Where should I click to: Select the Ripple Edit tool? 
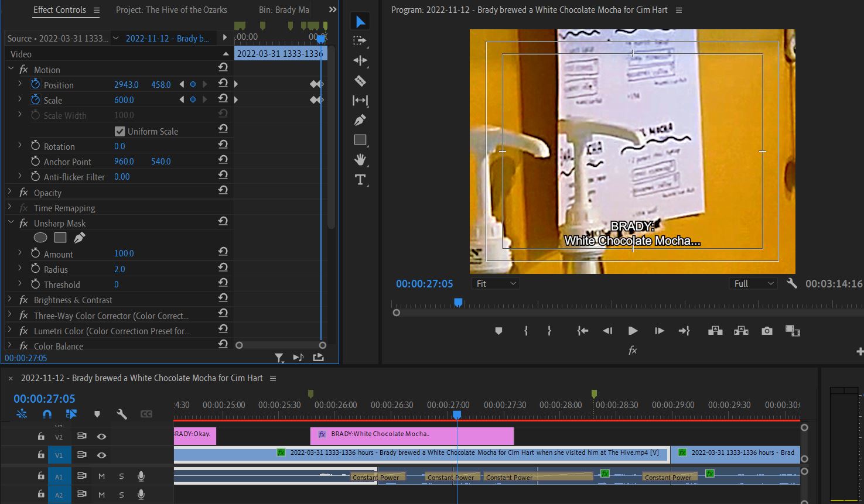pyautogui.click(x=360, y=60)
